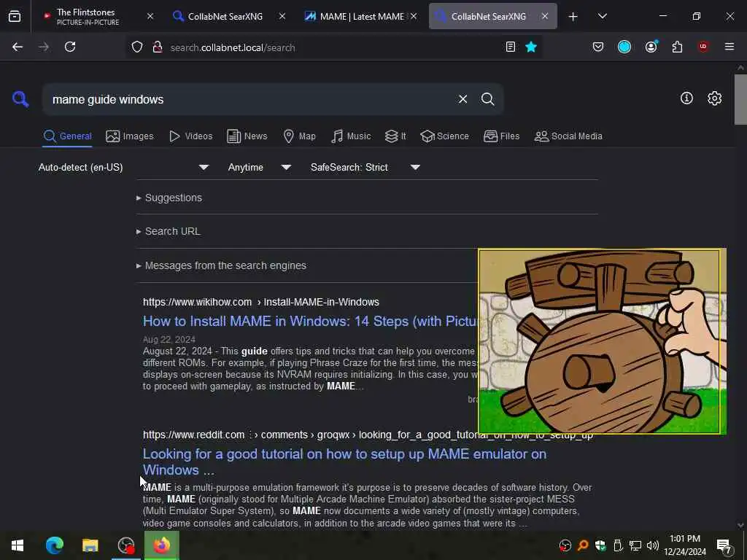Open the notification center icon
747x560 pixels.
pyautogui.click(x=724, y=545)
